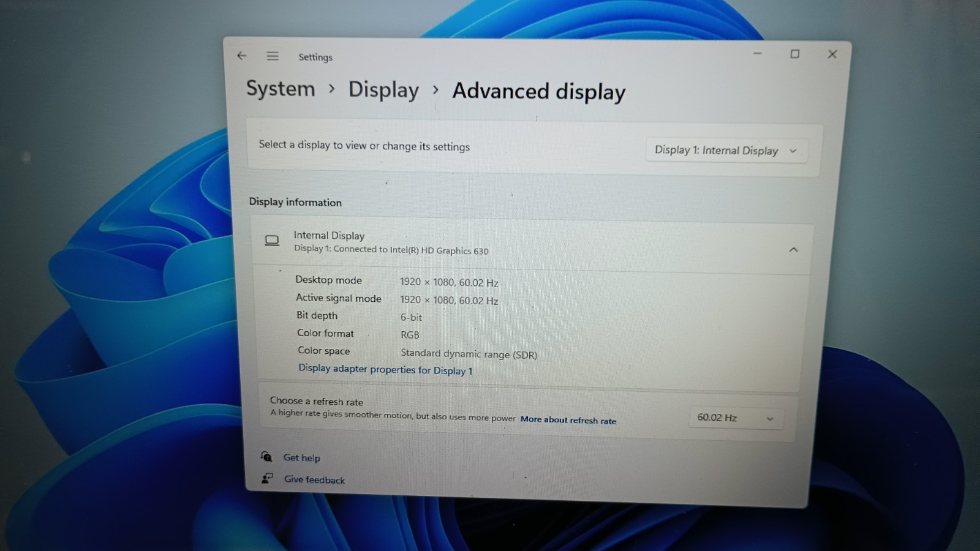
Task: Click the Display information section heading
Action: tap(295, 202)
